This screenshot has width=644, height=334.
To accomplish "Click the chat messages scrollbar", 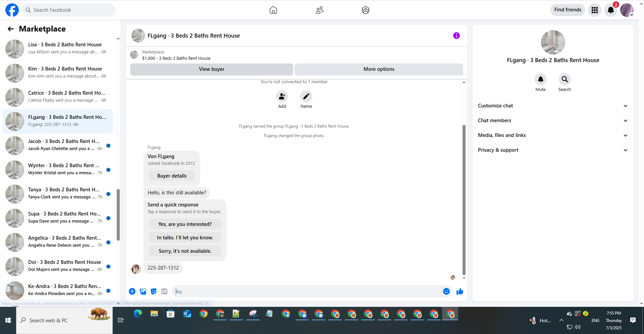I will 464,200.
